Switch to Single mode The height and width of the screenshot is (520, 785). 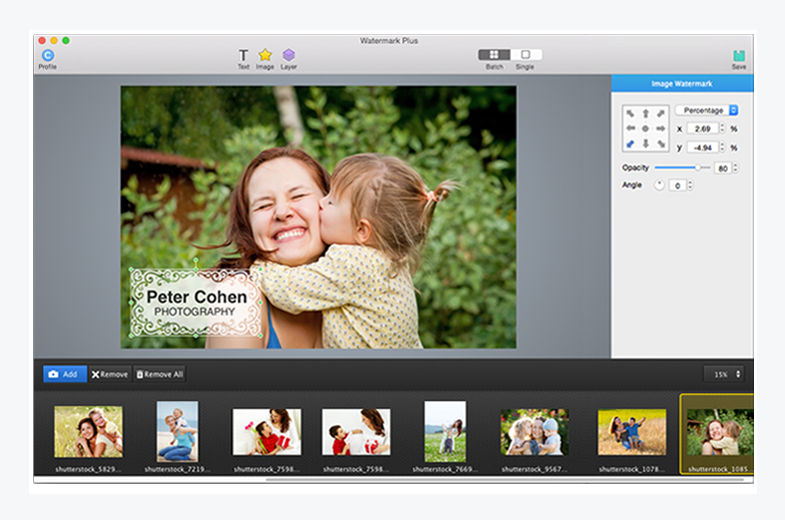pyautogui.click(x=526, y=55)
